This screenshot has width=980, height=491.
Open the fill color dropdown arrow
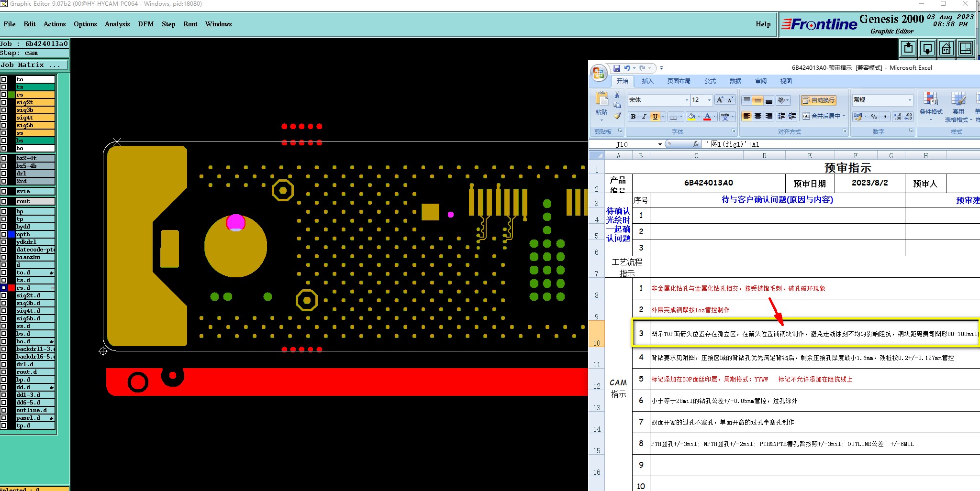(x=699, y=116)
